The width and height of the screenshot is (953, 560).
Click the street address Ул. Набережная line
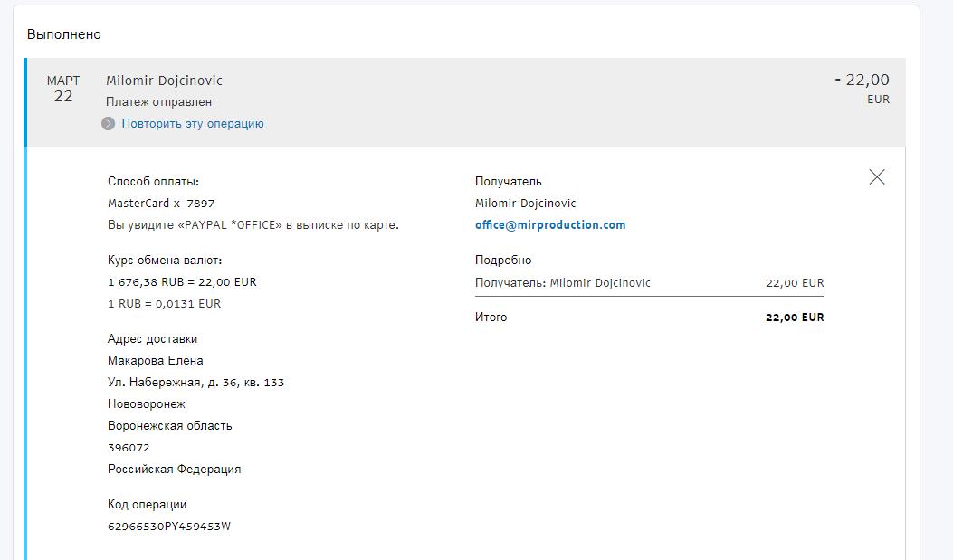pyautogui.click(x=195, y=383)
